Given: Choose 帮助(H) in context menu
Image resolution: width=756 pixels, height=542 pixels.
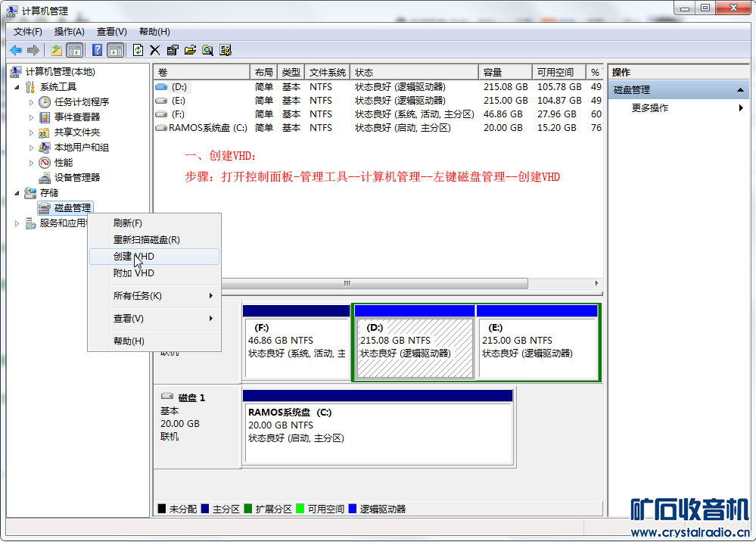Looking at the screenshot, I should [x=154, y=341].
